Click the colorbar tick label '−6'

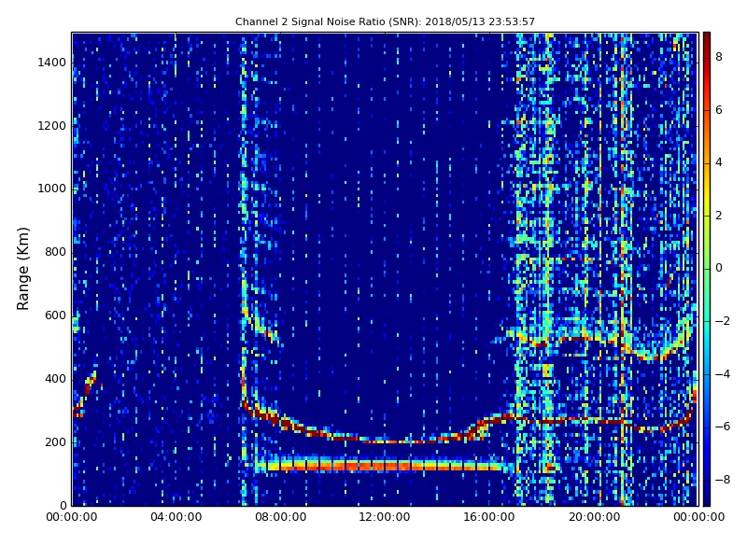(722, 427)
